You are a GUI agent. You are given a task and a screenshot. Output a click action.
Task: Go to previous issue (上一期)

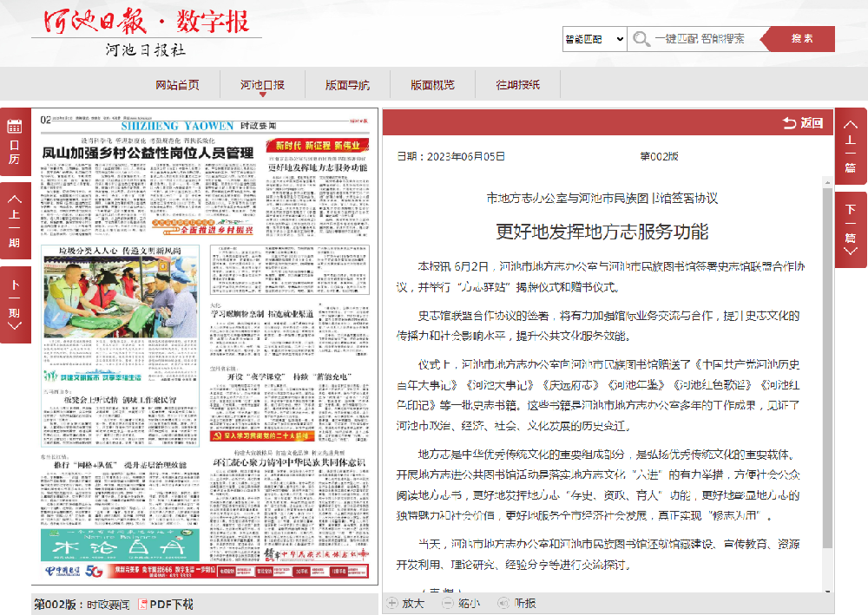(14, 221)
